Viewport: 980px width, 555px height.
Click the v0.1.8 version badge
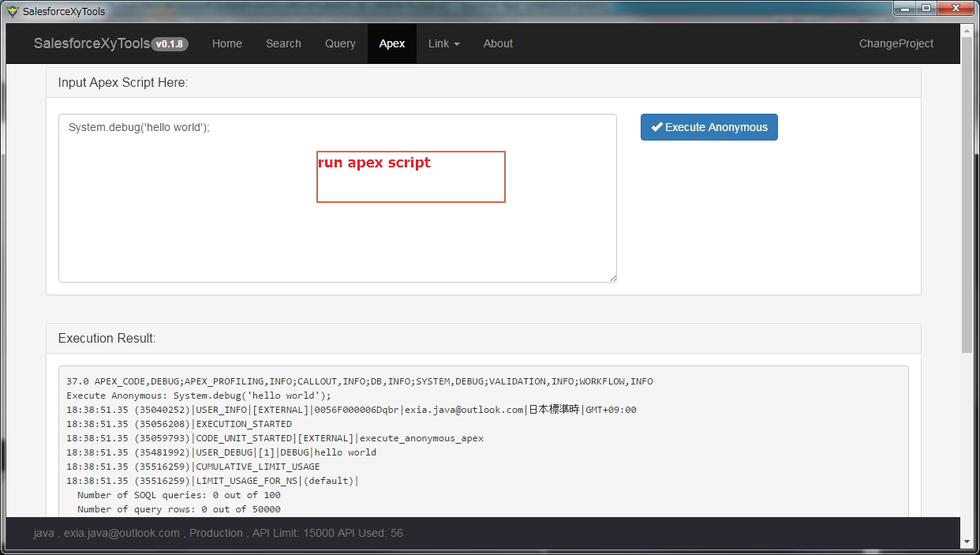pos(170,44)
